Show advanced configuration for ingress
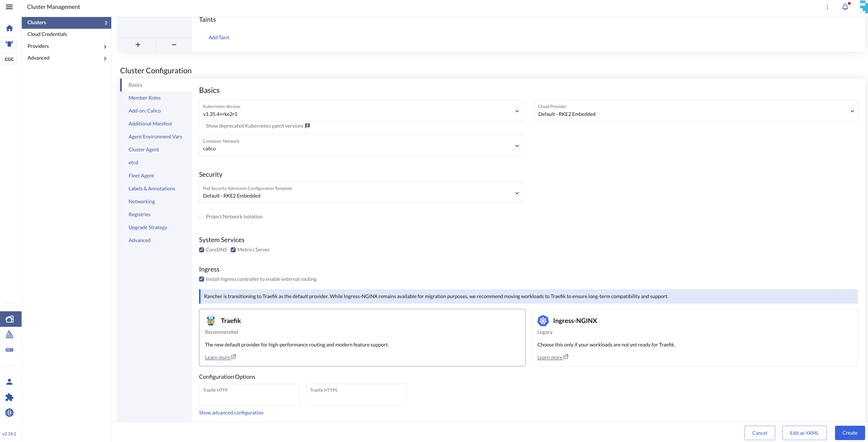Screen dimensions: 868x442 [231, 413]
